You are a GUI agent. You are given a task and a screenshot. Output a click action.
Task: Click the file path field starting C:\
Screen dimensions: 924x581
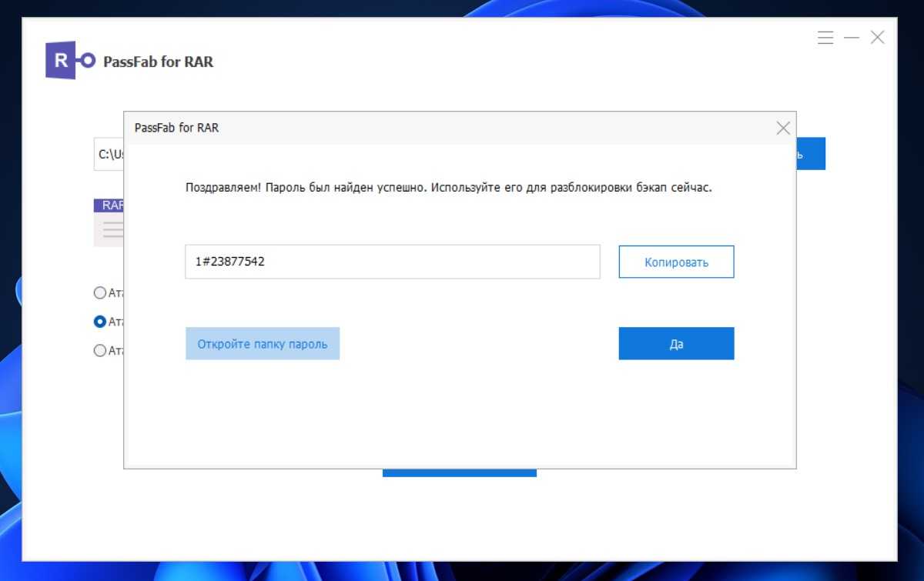click(x=109, y=154)
